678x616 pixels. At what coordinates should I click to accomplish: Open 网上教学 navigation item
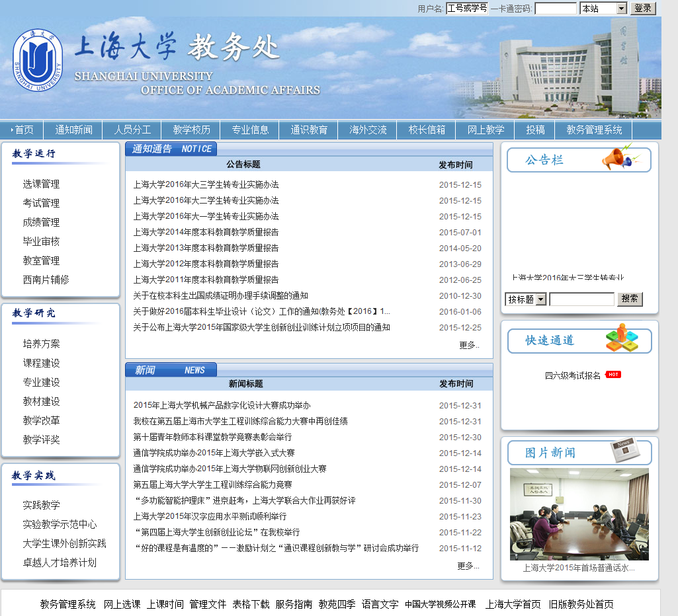(486, 130)
